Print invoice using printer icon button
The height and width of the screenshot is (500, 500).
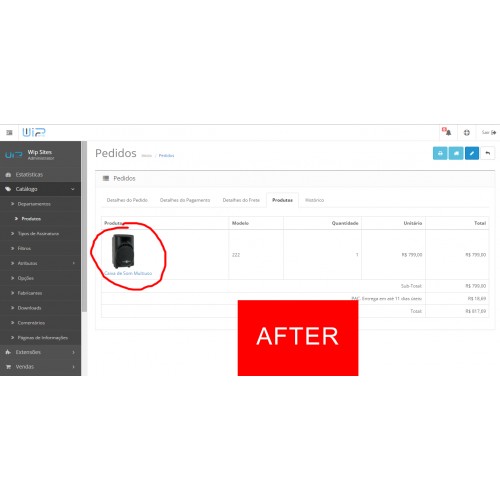pos(440,153)
